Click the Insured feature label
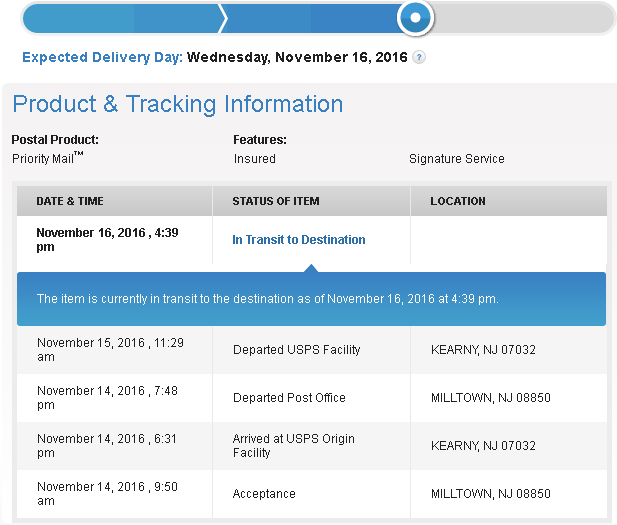The height and width of the screenshot is (525, 617). 254,159
